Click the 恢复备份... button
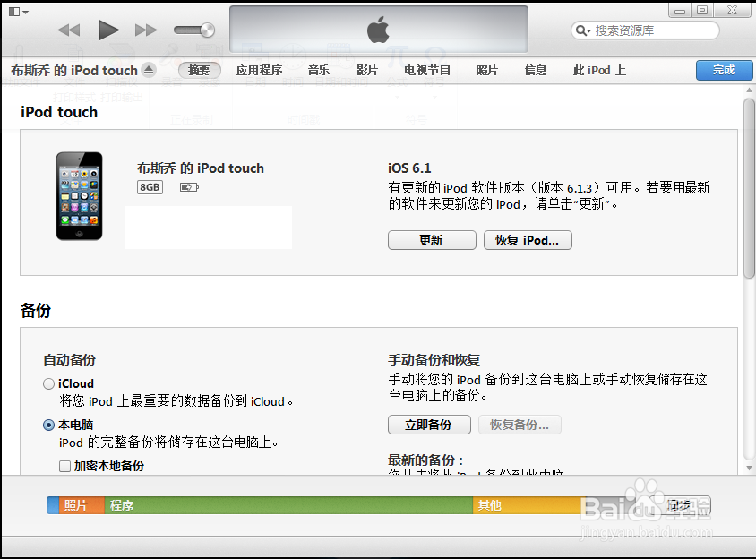Viewport: 756px width, 559px height. click(520, 425)
